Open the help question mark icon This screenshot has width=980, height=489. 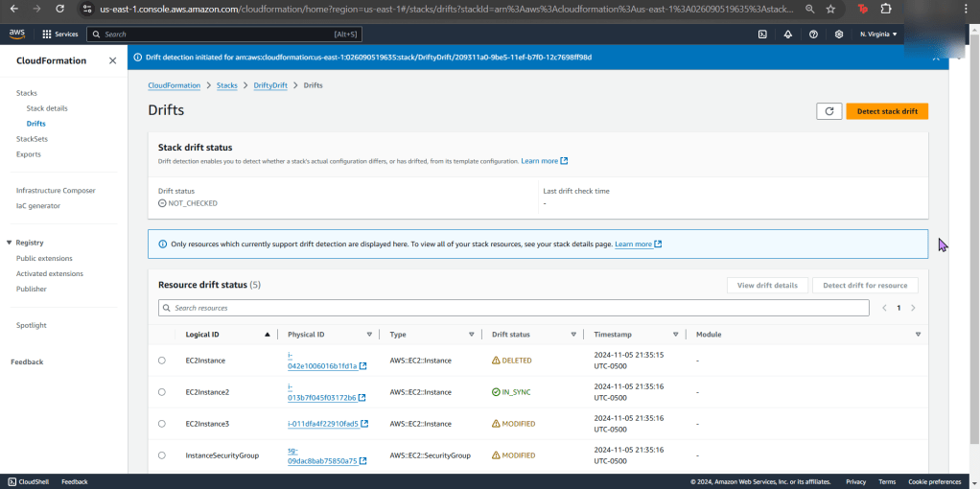click(x=813, y=34)
